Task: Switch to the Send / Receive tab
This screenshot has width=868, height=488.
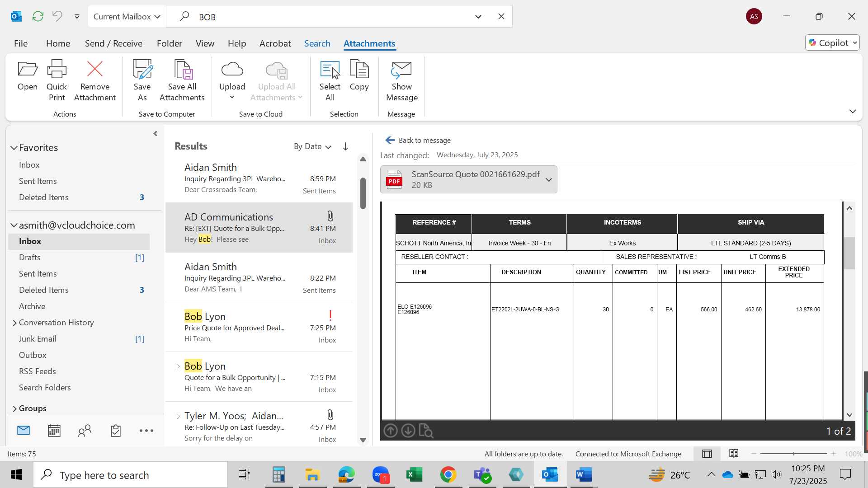Action: [x=113, y=43]
